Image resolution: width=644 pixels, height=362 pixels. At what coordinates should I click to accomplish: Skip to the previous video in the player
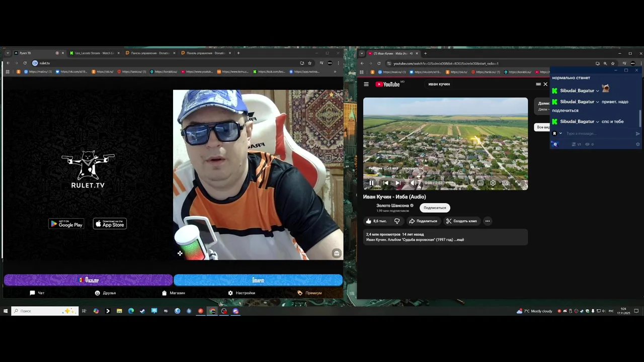coord(385,183)
